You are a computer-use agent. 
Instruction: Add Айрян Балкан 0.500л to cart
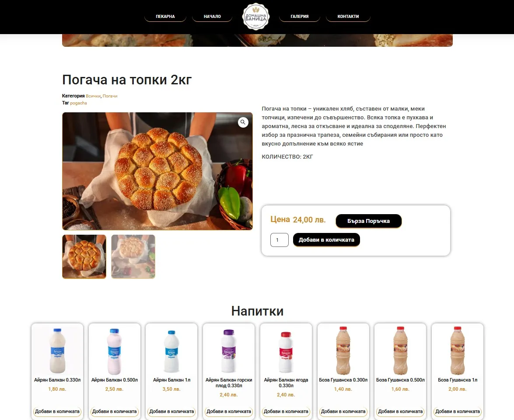coord(115,412)
